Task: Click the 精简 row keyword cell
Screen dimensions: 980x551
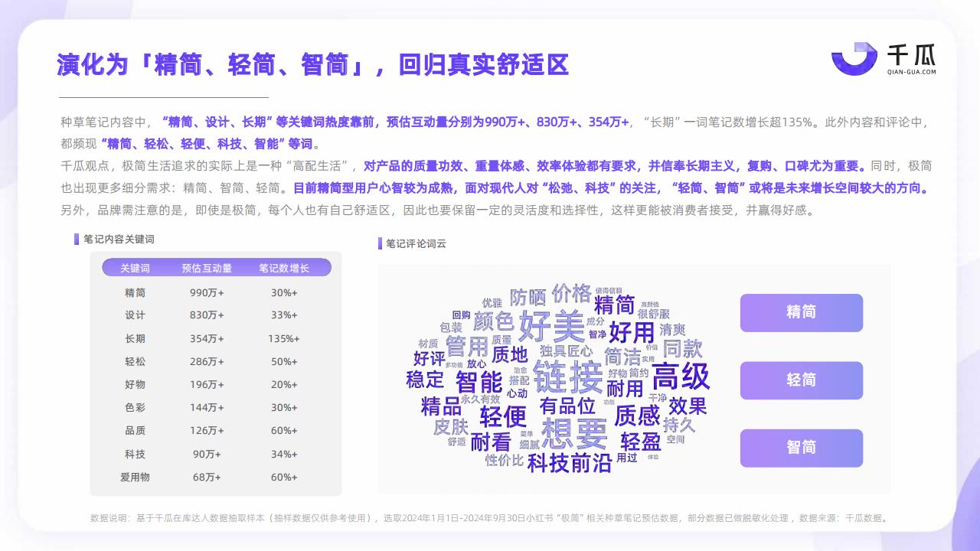Action: click(135, 292)
